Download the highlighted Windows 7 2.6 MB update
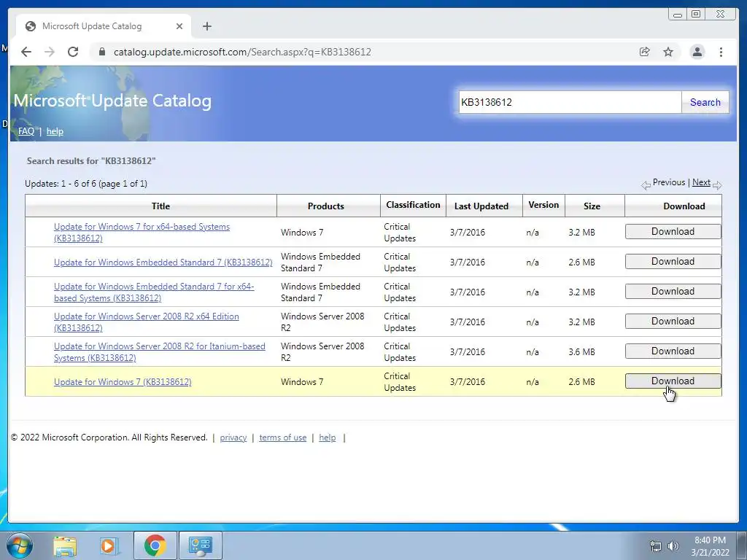Viewport: 747px width, 560px height. click(x=673, y=381)
